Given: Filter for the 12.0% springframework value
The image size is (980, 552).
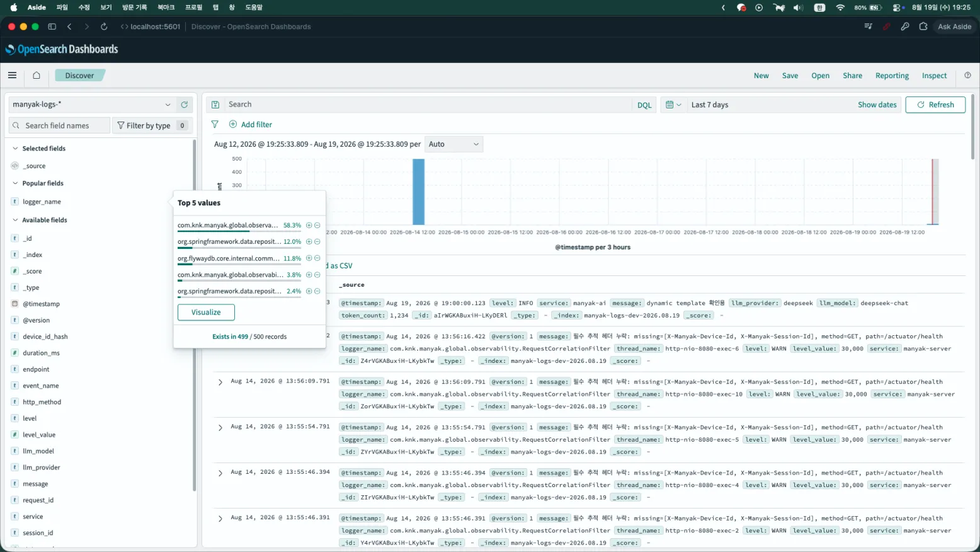Looking at the screenshot, I should tap(309, 241).
